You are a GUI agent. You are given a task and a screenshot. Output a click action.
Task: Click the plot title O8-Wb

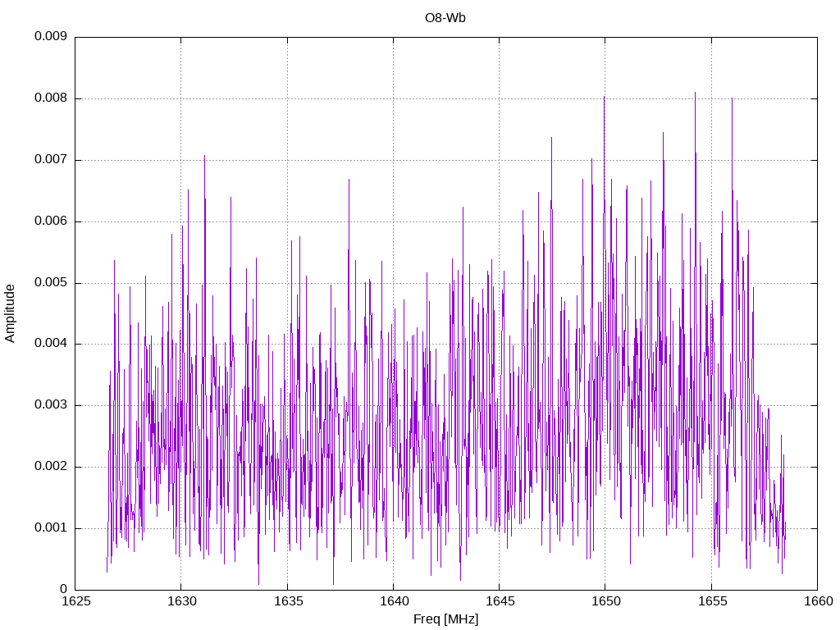point(445,18)
